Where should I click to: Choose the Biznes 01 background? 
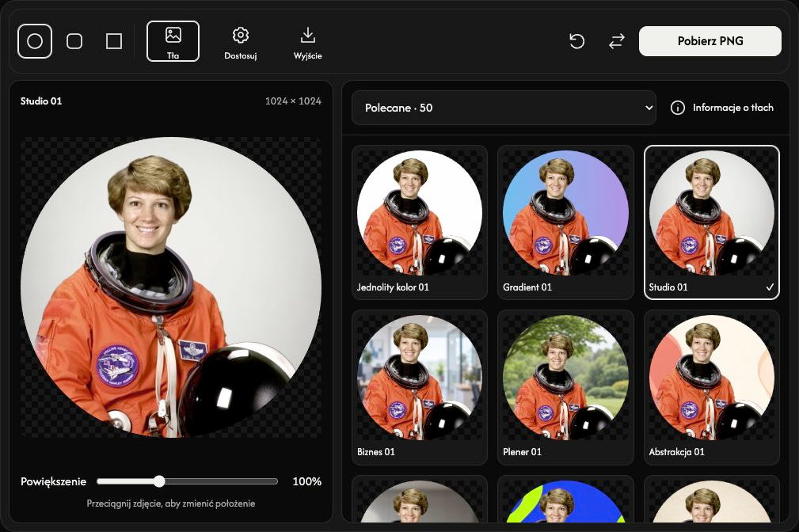pyautogui.click(x=420, y=387)
